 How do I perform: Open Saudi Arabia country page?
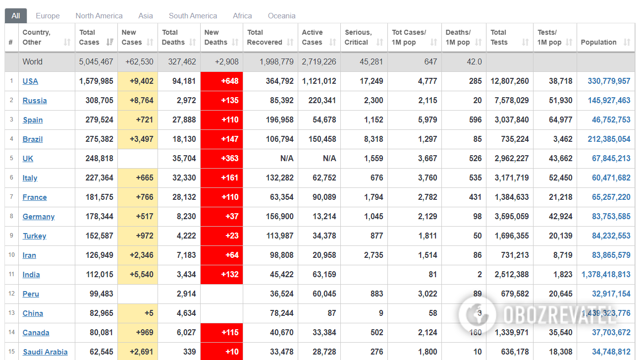point(45,352)
